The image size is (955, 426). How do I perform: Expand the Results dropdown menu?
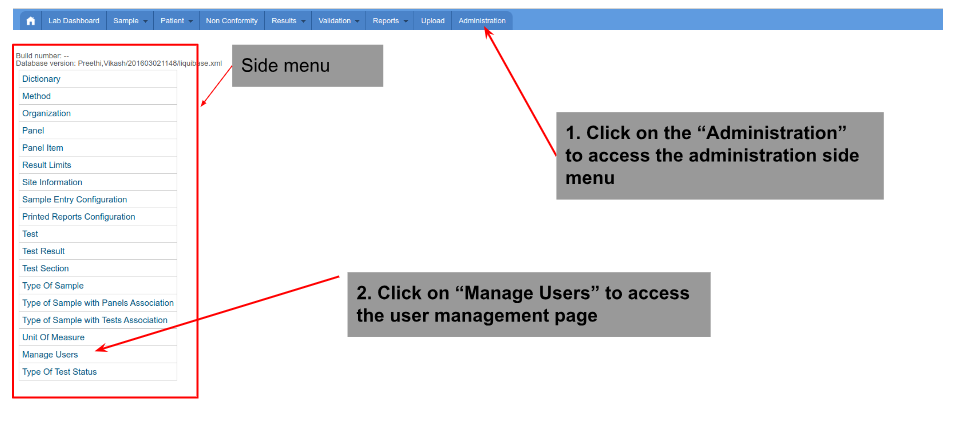[288, 21]
